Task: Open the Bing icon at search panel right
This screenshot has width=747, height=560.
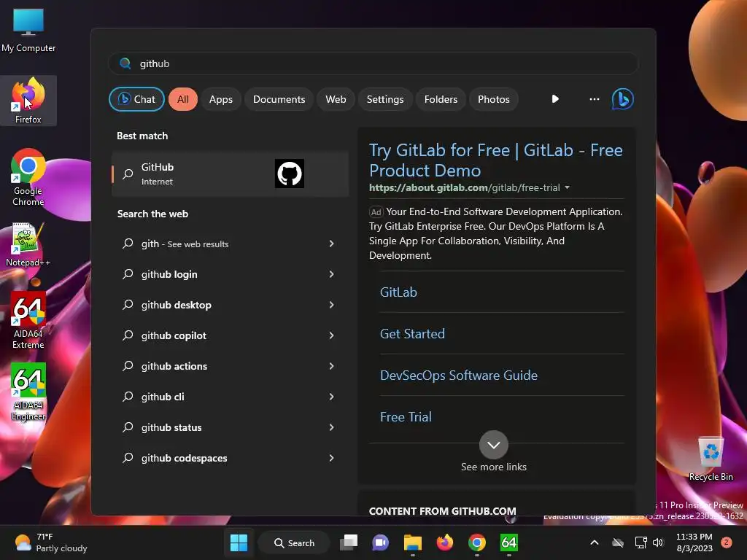Action: pyautogui.click(x=622, y=99)
